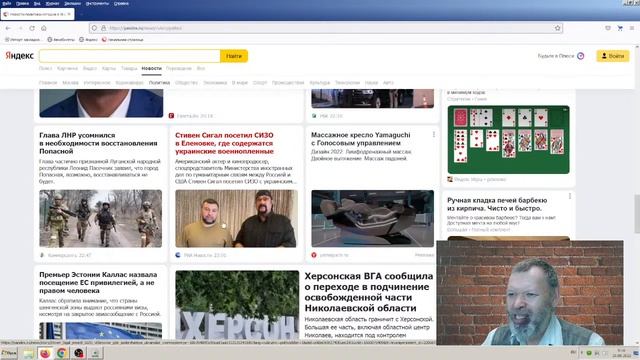Open a new browser tab
640x360 pixels.
tap(82, 14)
